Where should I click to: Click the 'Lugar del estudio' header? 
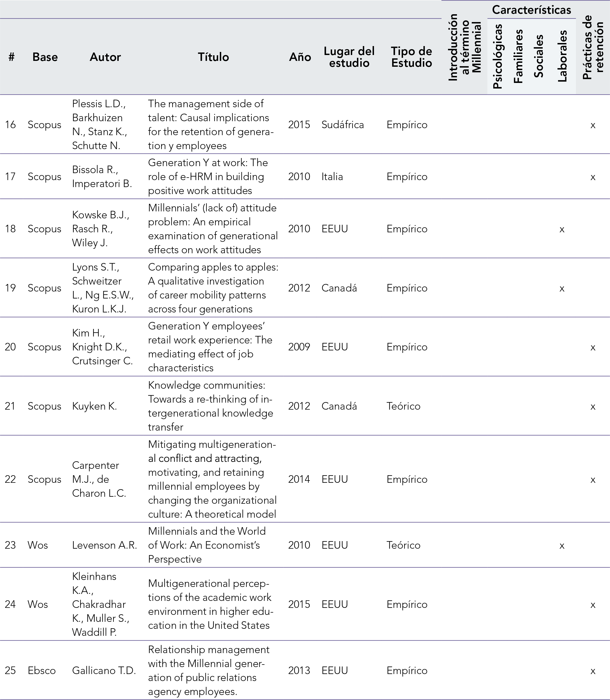pyautogui.click(x=349, y=57)
